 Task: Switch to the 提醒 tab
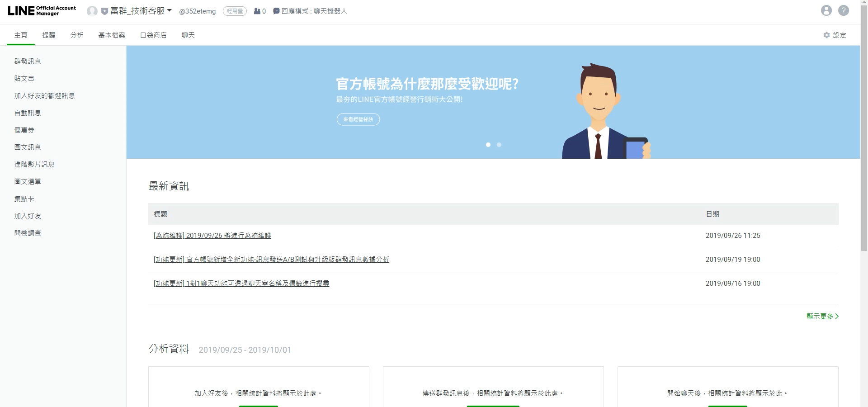coord(49,35)
